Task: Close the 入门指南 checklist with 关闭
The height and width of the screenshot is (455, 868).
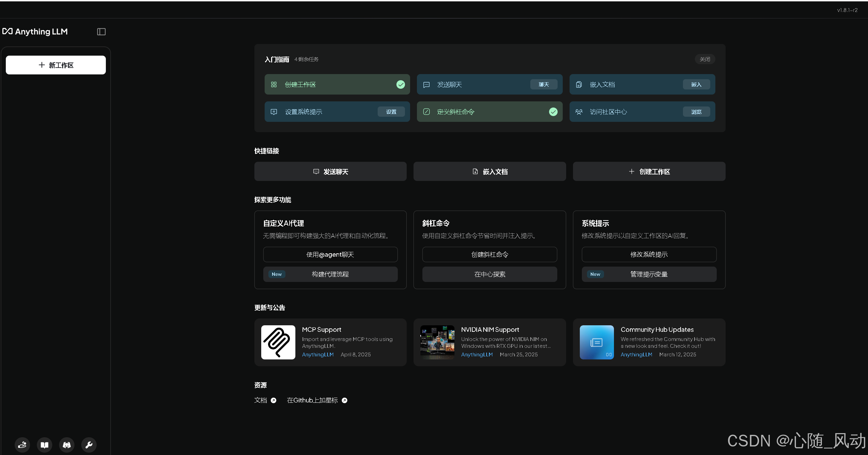Action: click(x=704, y=59)
